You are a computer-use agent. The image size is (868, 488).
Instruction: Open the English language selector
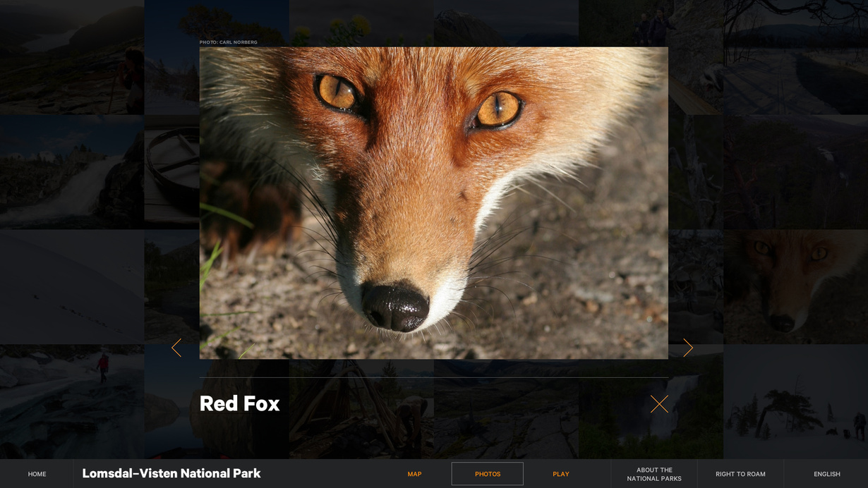(826, 474)
